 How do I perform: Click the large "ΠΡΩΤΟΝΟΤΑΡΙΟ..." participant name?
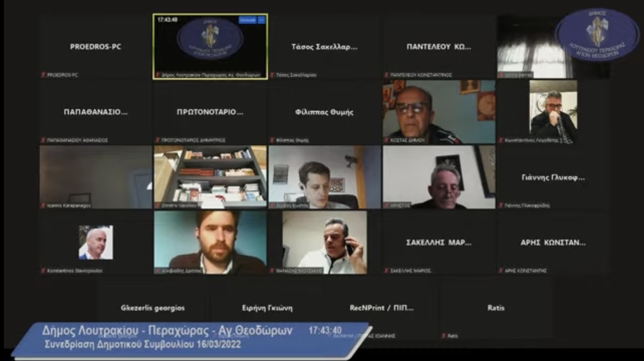click(210, 112)
